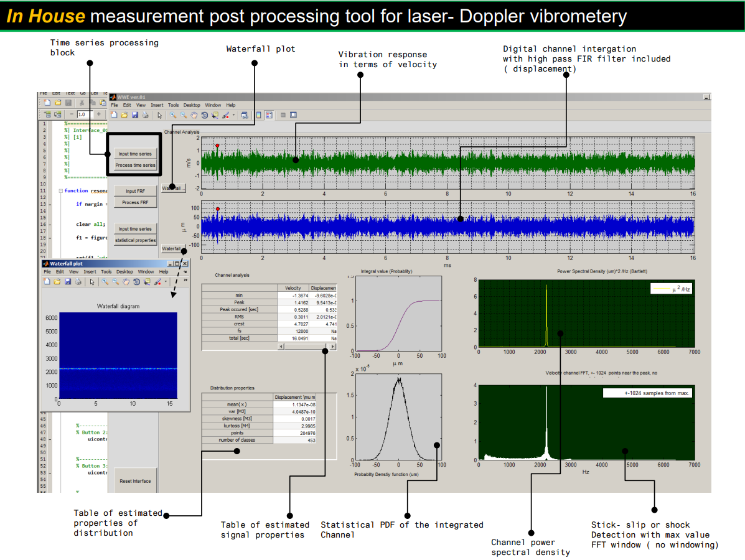
Task: Click Input time series above statistical properties
Action: coord(135,228)
